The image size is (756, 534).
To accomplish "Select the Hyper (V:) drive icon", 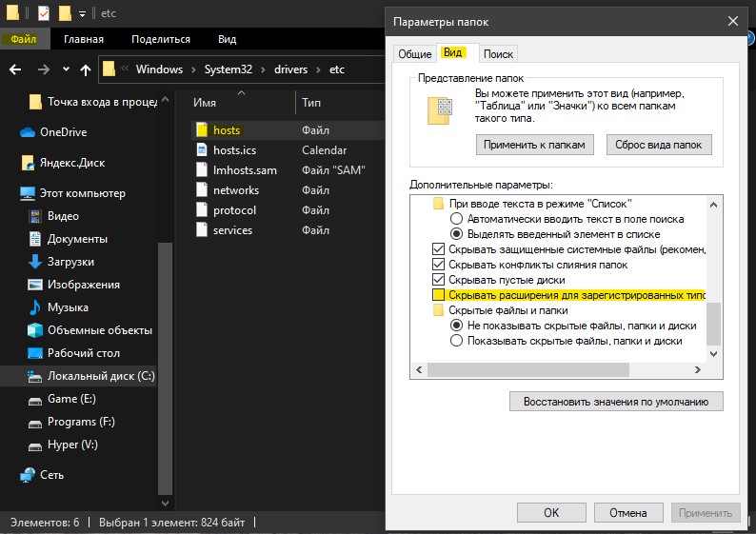I will 34,446.
